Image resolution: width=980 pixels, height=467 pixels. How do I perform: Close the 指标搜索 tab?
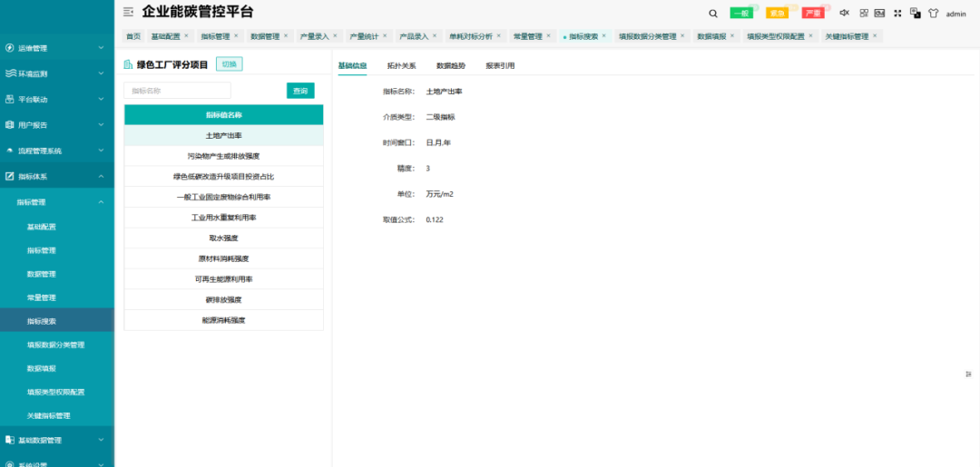pos(603,35)
